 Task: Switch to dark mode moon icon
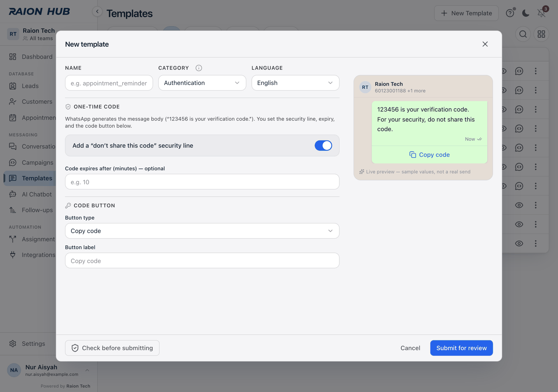pyautogui.click(x=526, y=13)
